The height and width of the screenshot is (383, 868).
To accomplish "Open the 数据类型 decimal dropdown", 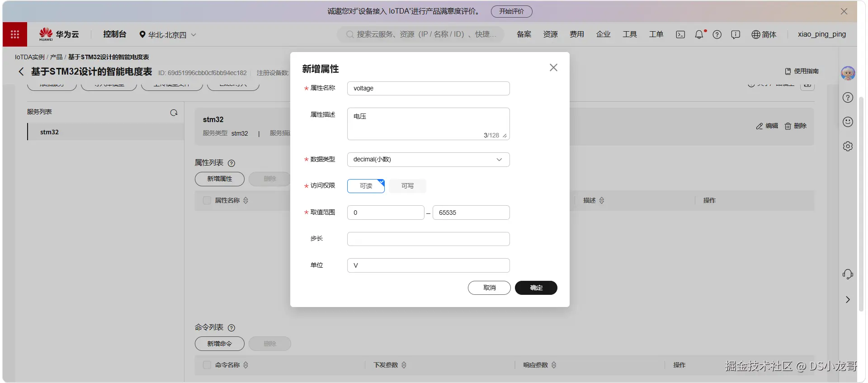I will coord(428,160).
